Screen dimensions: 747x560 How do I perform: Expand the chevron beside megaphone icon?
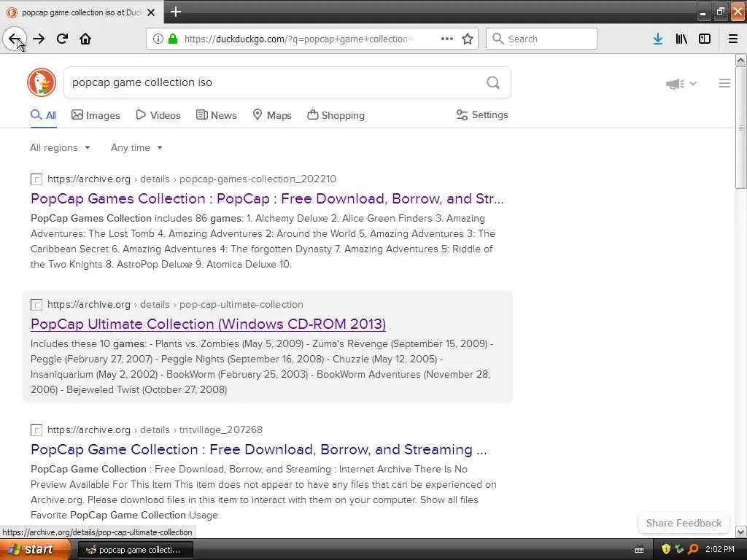pyautogui.click(x=693, y=83)
